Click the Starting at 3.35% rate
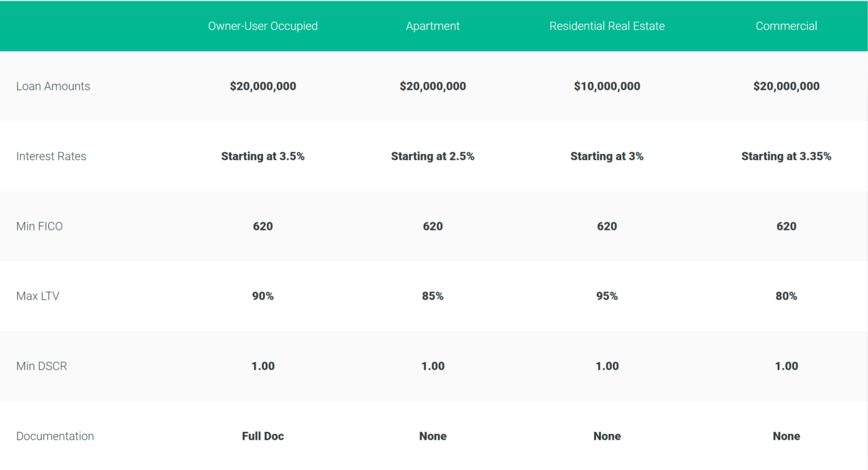The image size is (868, 470). [786, 156]
